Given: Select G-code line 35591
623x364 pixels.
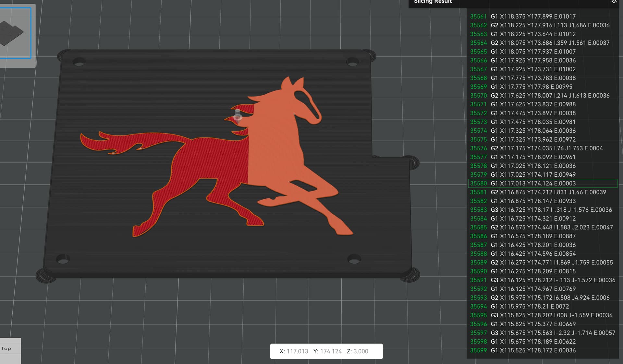Looking at the screenshot, I should coord(543,280).
